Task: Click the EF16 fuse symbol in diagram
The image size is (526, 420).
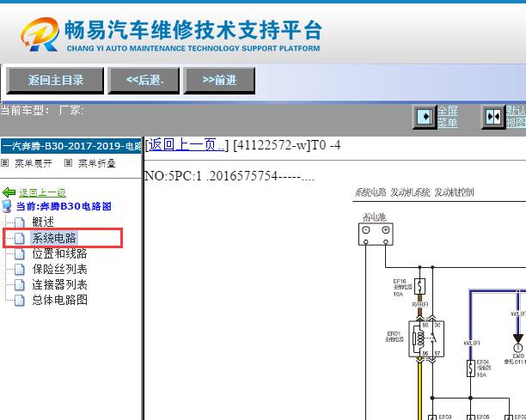Action: point(419,286)
